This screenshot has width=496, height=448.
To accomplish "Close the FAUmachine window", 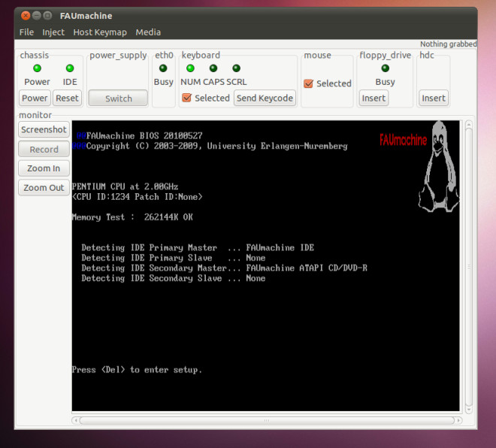I will 26,16.
